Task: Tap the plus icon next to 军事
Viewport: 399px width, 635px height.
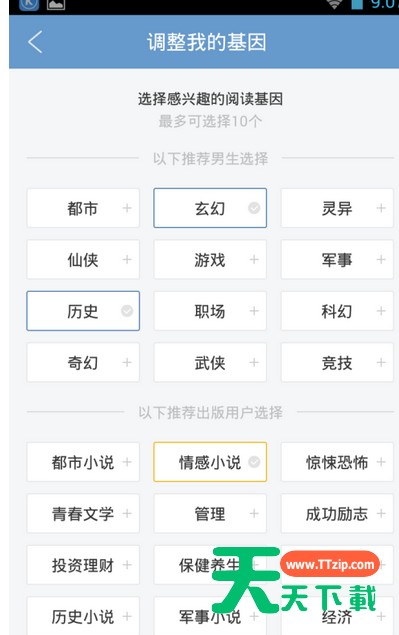Action: pos(381,260)
